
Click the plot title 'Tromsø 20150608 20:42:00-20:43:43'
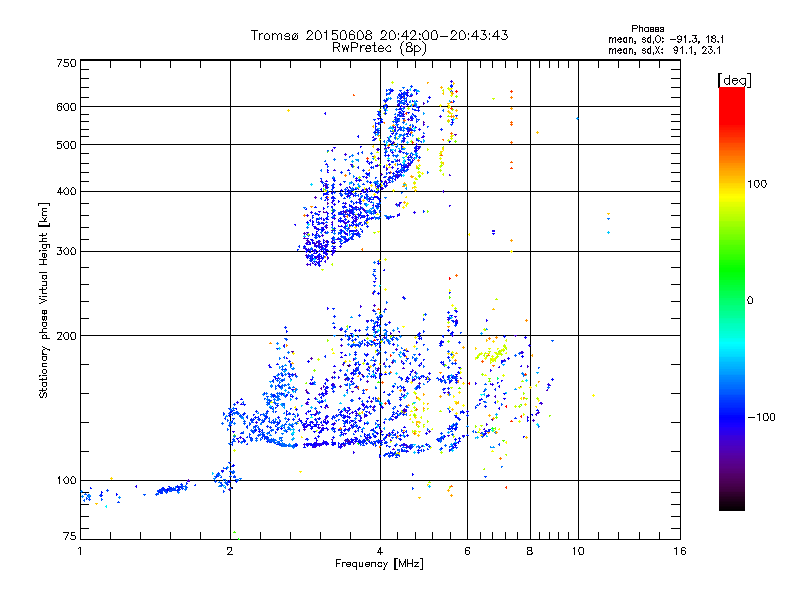point(379,35)
